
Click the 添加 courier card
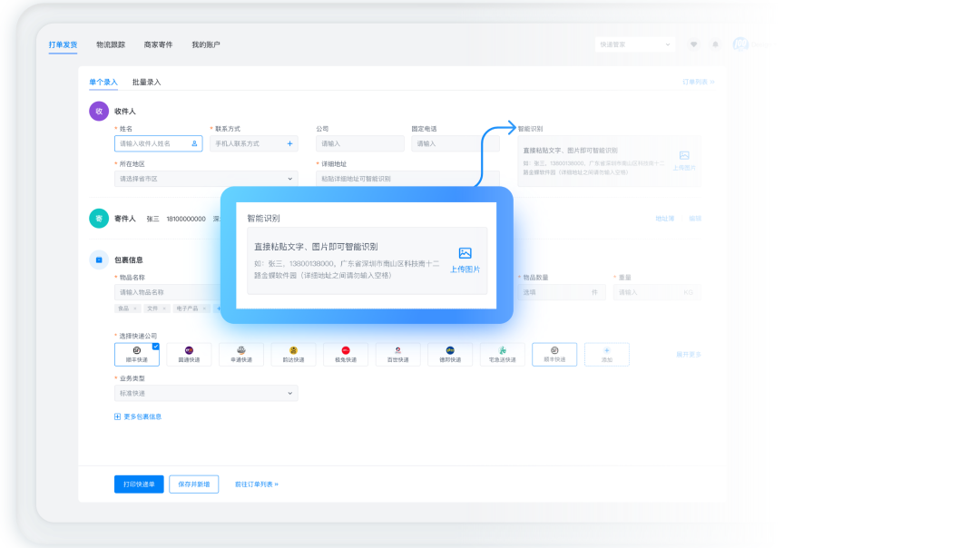point(607,354)
